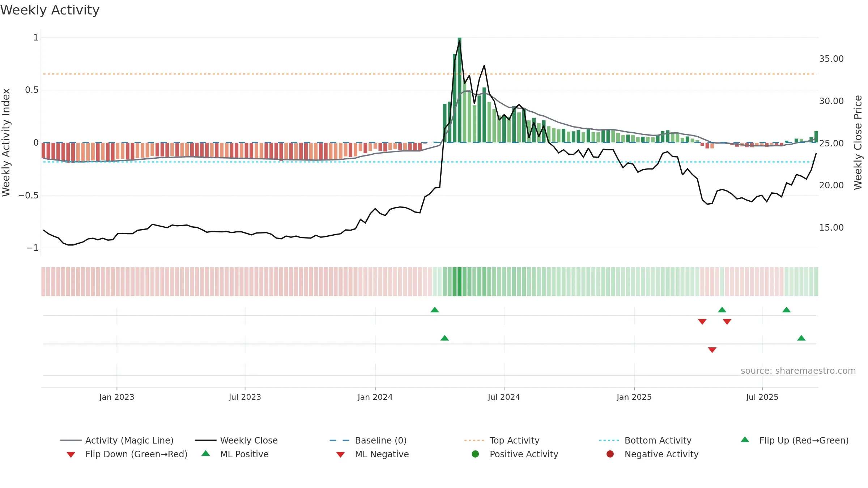Toggle Weekly Close legend entry
Viewport: 868px width, 488px height.
coord(236,440)
